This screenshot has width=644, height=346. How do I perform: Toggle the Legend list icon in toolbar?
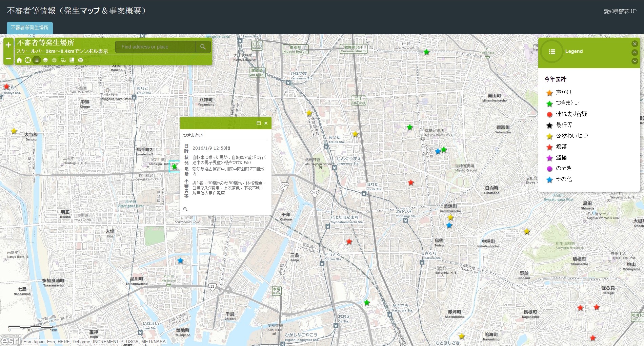[x=37, y=60]
